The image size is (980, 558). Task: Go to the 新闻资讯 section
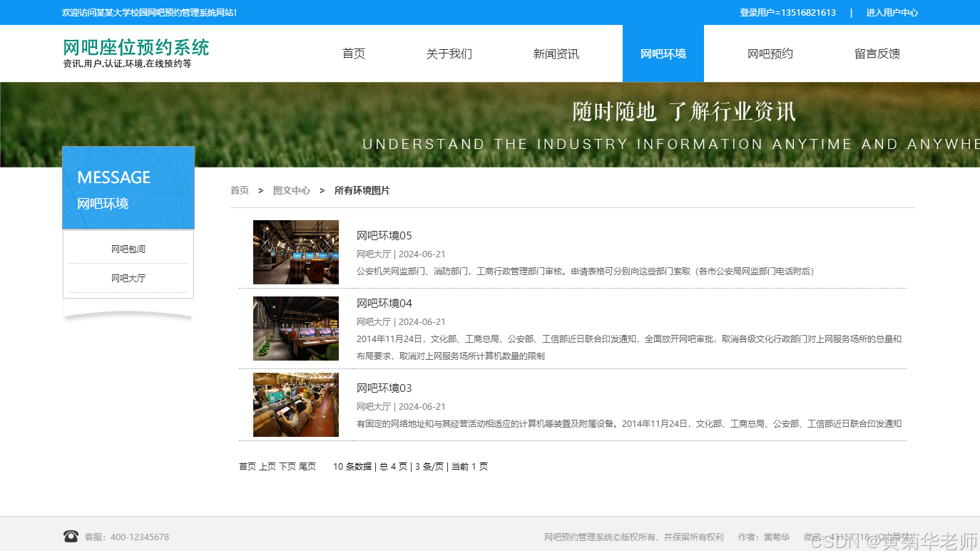pos(556,53)
